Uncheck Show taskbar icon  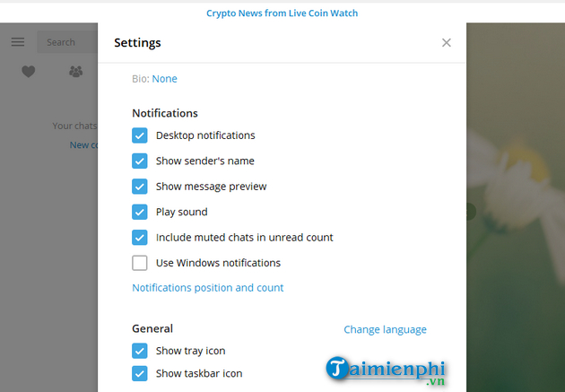coord(140,373)
